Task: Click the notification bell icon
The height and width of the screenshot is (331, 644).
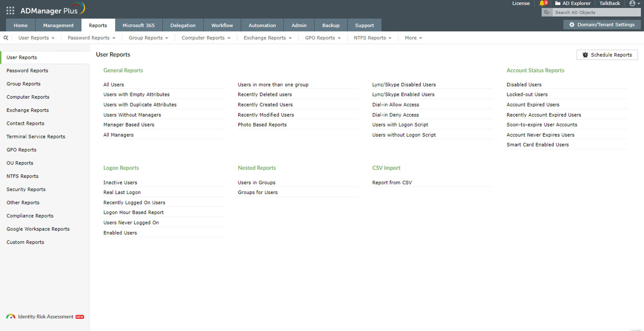Action: [x=542, y=3]
